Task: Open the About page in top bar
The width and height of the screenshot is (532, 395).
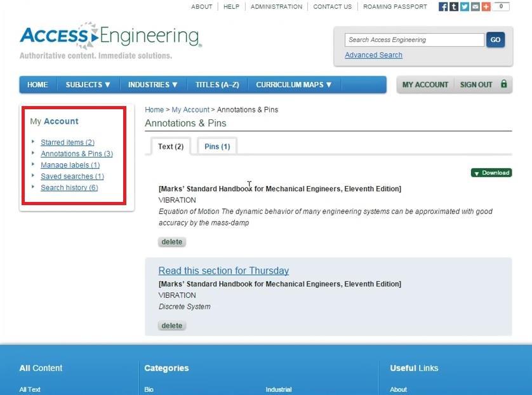Action: [x=201, y=7]
